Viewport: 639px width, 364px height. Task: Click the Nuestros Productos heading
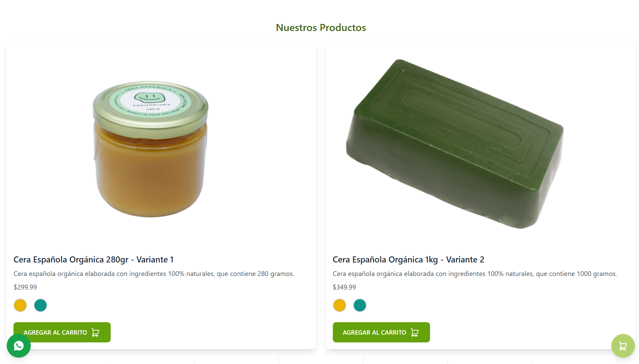[321, 28]
